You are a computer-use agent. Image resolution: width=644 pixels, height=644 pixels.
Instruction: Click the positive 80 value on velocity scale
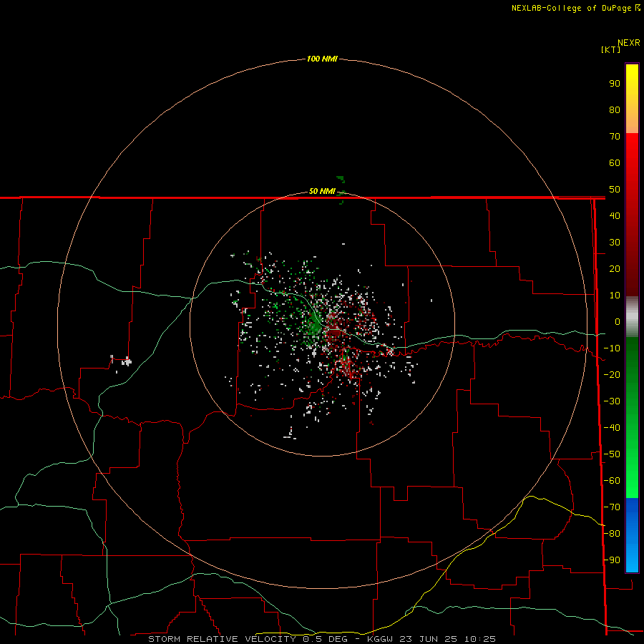point(615,109)
